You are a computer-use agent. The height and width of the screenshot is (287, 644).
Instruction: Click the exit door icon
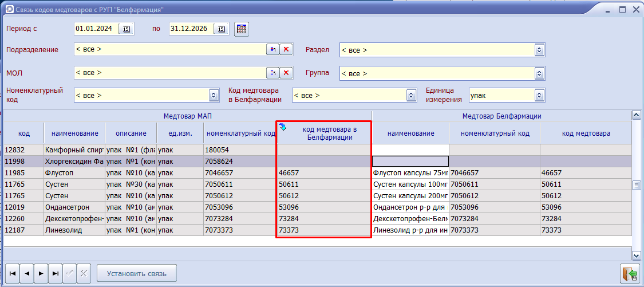pos(629,273)
